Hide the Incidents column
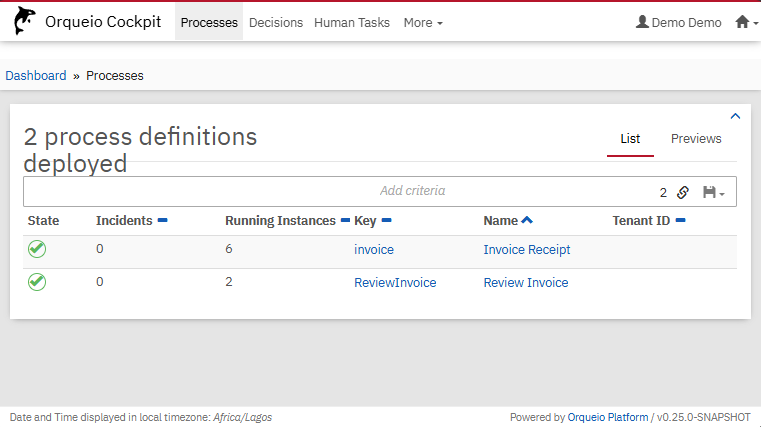The height and width of the screenshot is (427, 761). [162, 220]
